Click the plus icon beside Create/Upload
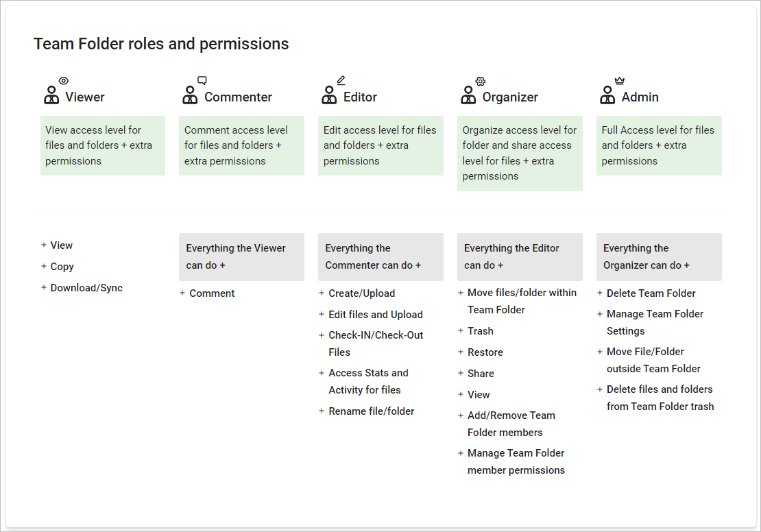Viewport: 761px width, 532px height. pyautogui.click(x=322, y=293)
